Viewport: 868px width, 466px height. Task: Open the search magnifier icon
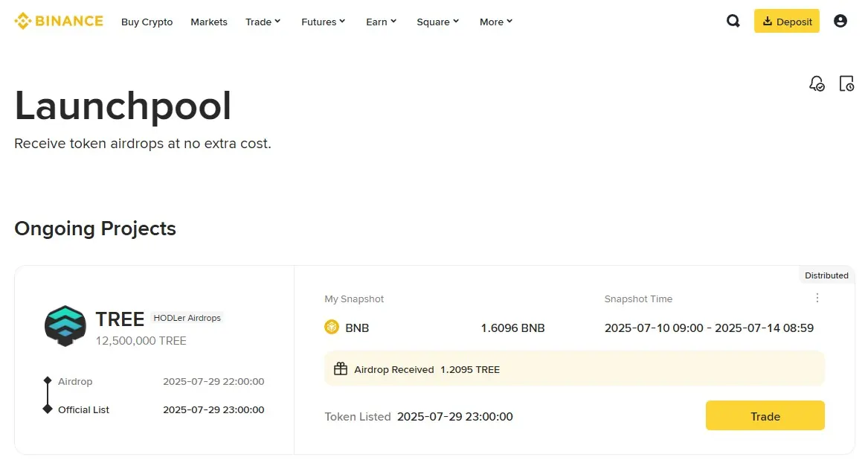[733, 21]
